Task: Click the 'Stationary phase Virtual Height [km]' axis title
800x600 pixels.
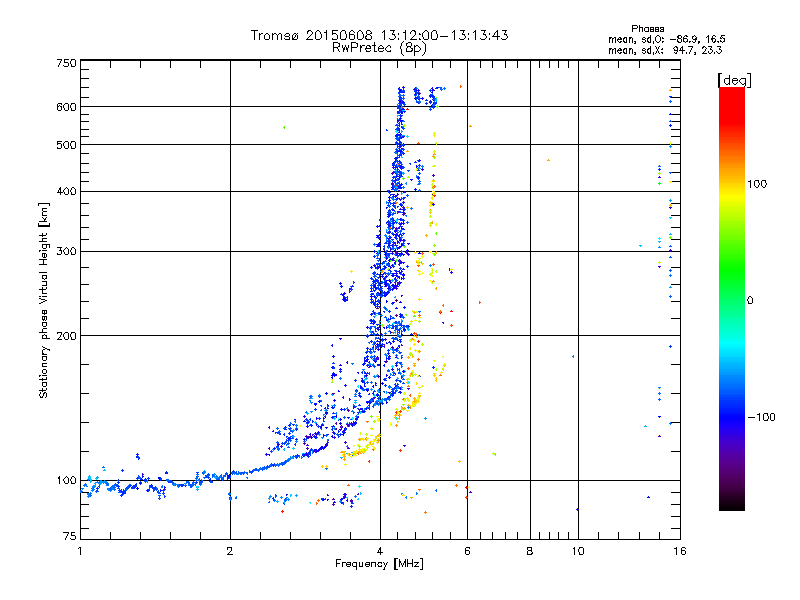Action: 44,300
